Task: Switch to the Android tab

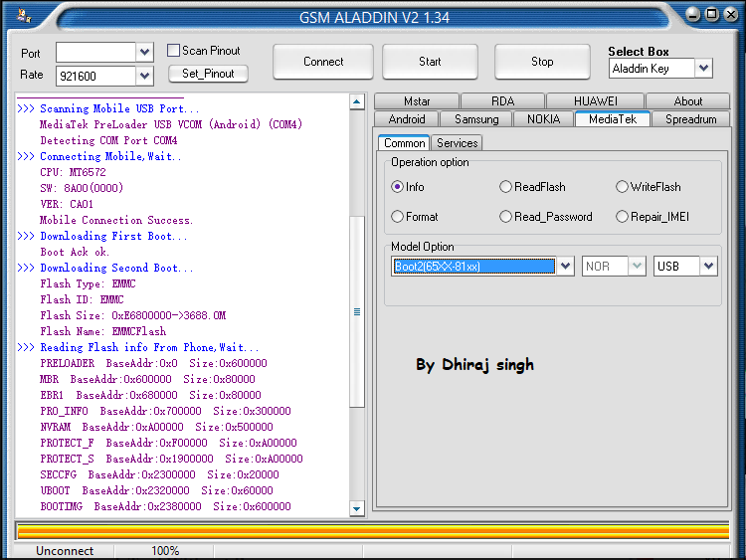Action: [x=407, y=119]
